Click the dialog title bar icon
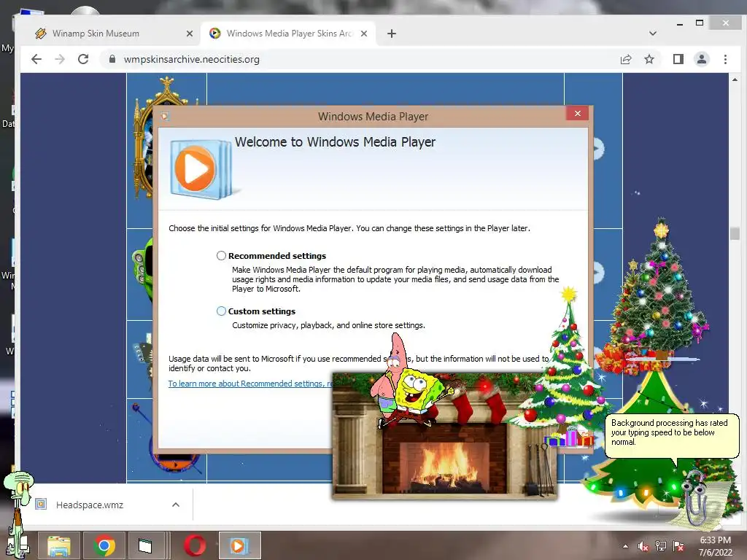747x560 pixels. coord(165,116)
